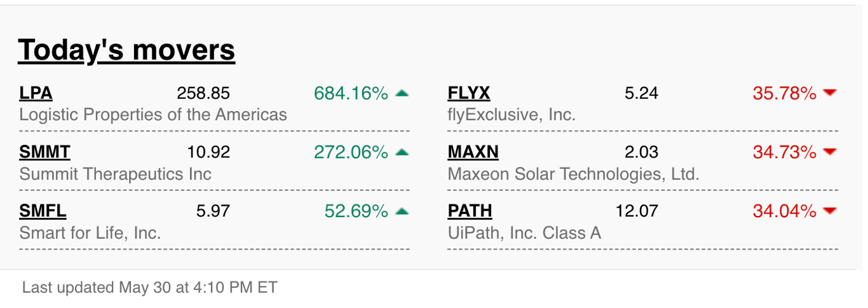Open the Today's movers heading link

(x=126, y=50)
